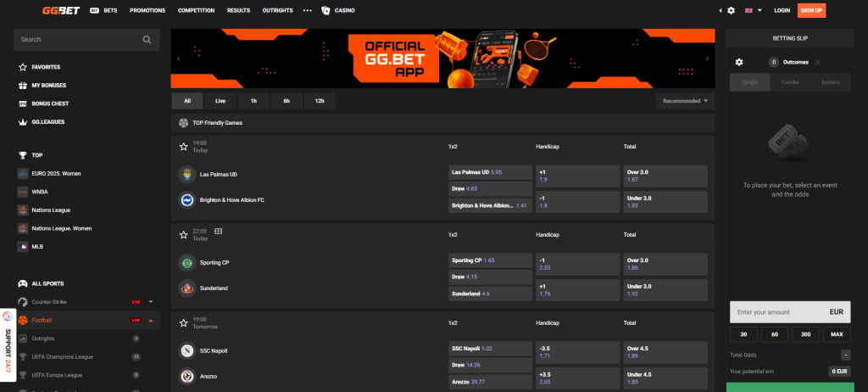Open match statistics icon next to 22:00
This screenshot has width=868, height=392.
click(218, 231)
